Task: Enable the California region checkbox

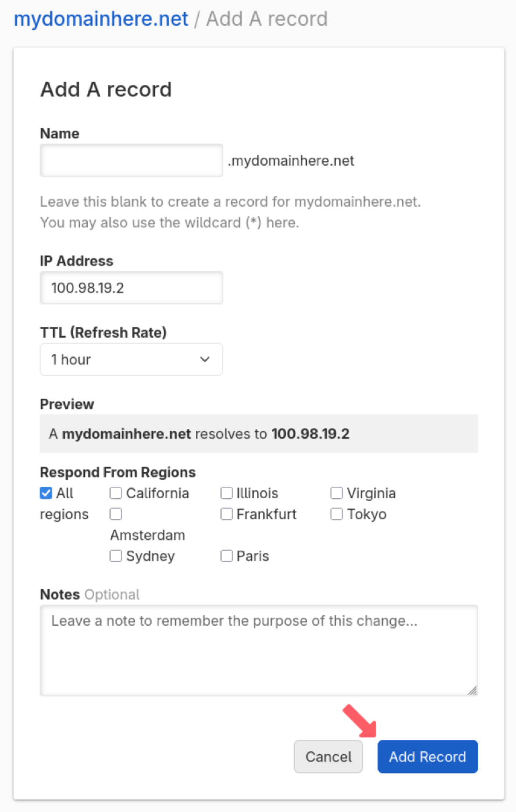Action: pyautogui.click(x=116, y=493)
